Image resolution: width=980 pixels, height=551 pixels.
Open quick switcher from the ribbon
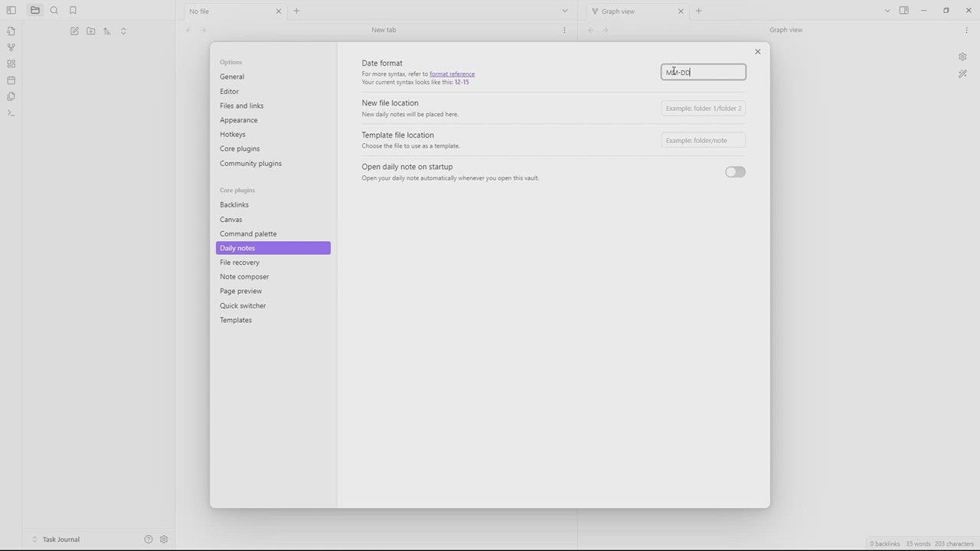click(11, 31)
